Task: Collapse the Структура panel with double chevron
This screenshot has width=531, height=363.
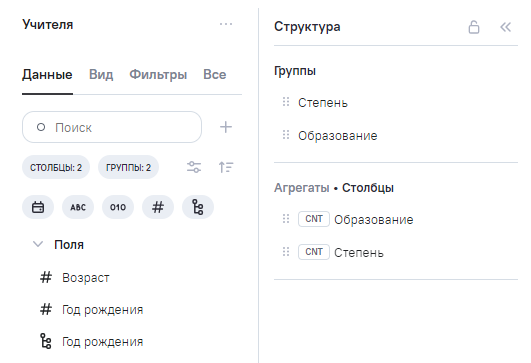Action: 505,27
